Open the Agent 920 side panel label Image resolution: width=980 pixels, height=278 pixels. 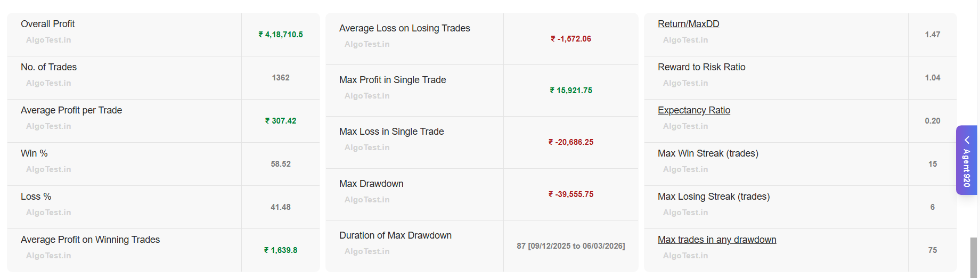967,168
